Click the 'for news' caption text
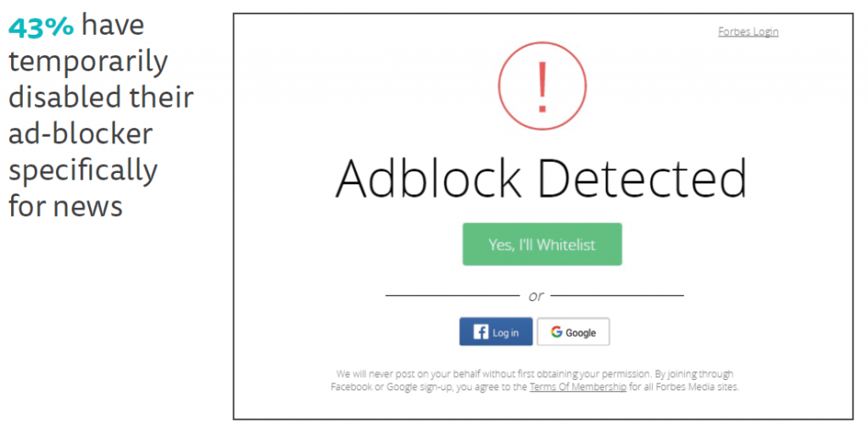The image size is (868, 436). pyautogui.click(x=65, y=205)
